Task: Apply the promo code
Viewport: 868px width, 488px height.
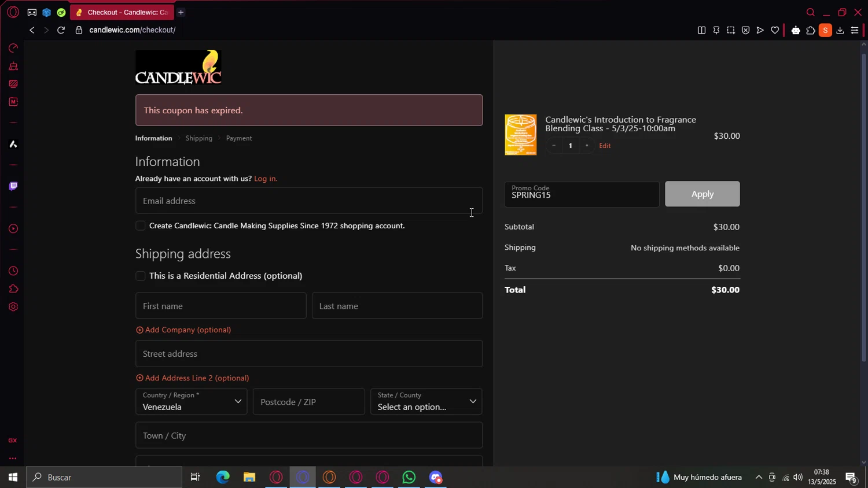Action: point(702,194)
